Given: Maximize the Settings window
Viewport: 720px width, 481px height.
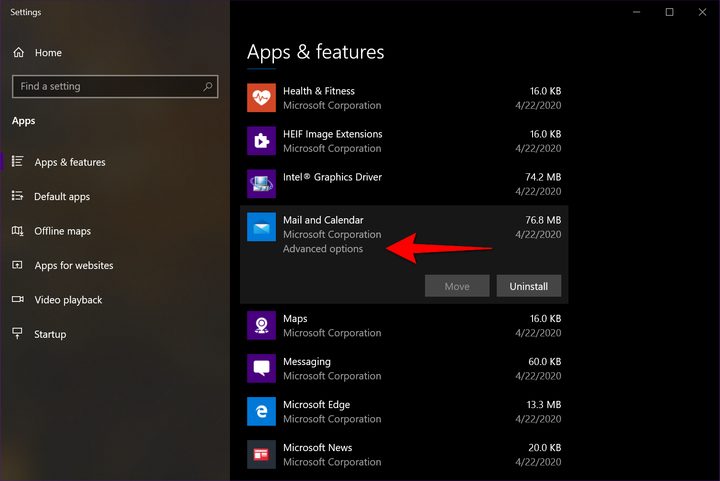Looking at the screenshot, I should click(x=669, y=12).
